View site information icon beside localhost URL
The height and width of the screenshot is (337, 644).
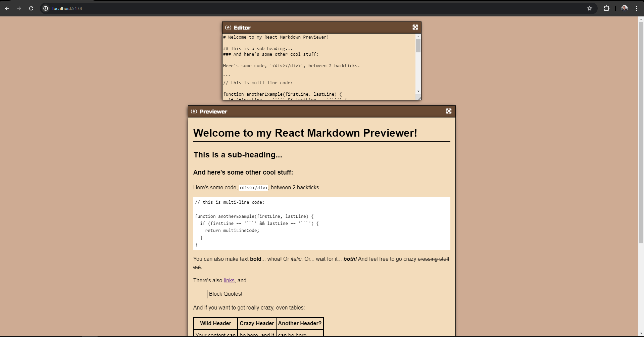coord(46,8)
